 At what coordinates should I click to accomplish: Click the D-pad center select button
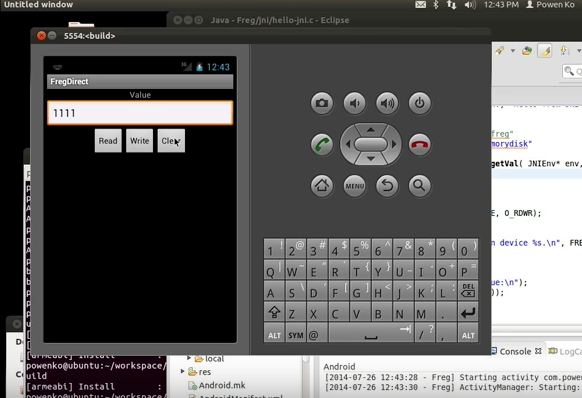[x=371, y=144]
